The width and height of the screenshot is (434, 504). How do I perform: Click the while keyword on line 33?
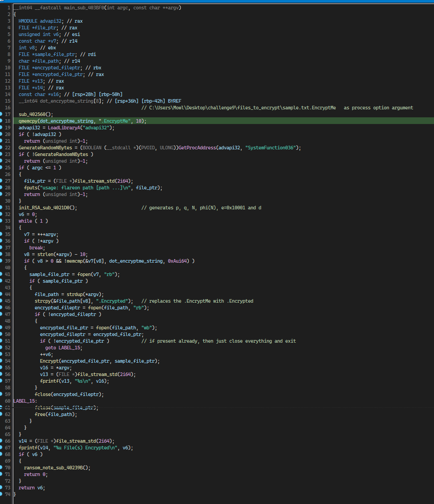[25, 221]
